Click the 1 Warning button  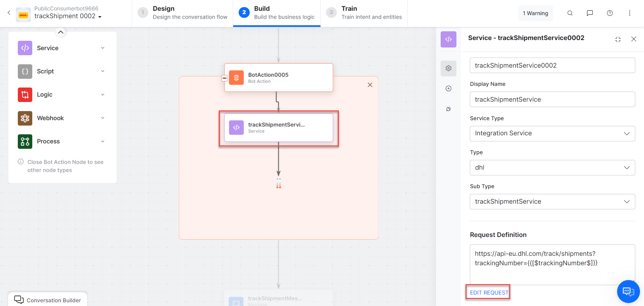[535, 13]
